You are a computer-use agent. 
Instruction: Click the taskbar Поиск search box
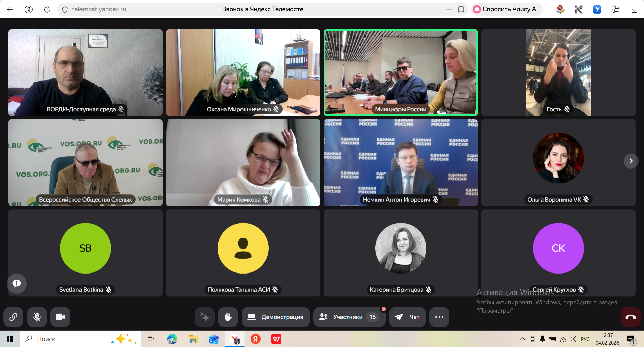[80, 339]
